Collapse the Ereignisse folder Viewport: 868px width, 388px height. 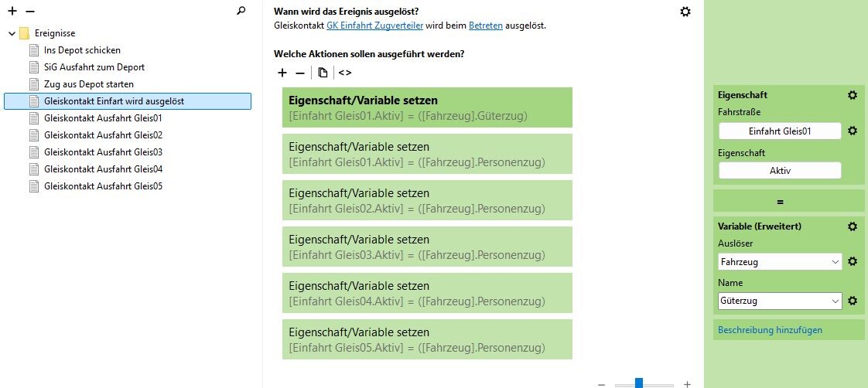pos(12,33)
